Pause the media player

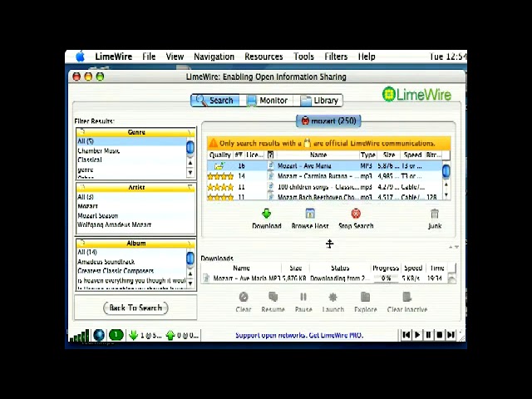[x=429, y=335]
